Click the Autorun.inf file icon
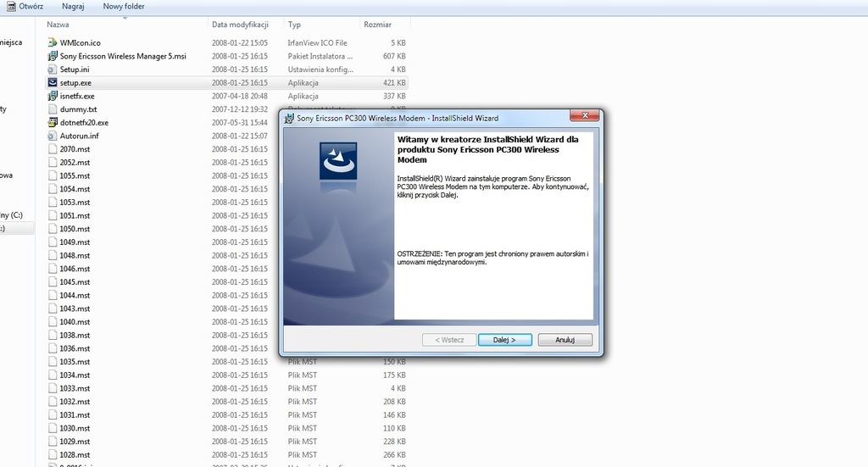The width and height of the screenshot is (868, 467). click(52, 136)
